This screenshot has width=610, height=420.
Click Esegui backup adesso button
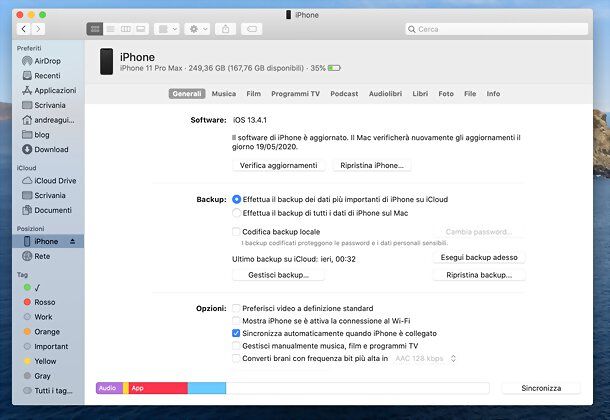tap(479, 257)
